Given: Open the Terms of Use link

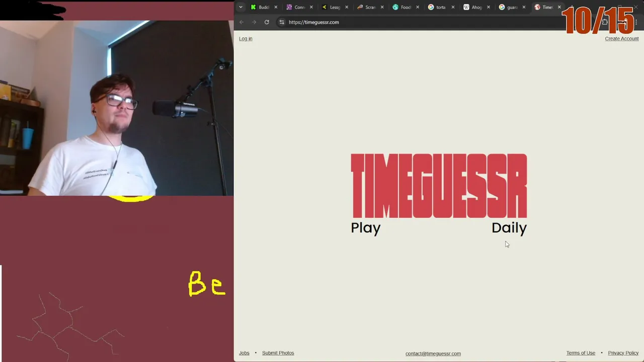Looking at the screenshot, I should coord(581,353).
